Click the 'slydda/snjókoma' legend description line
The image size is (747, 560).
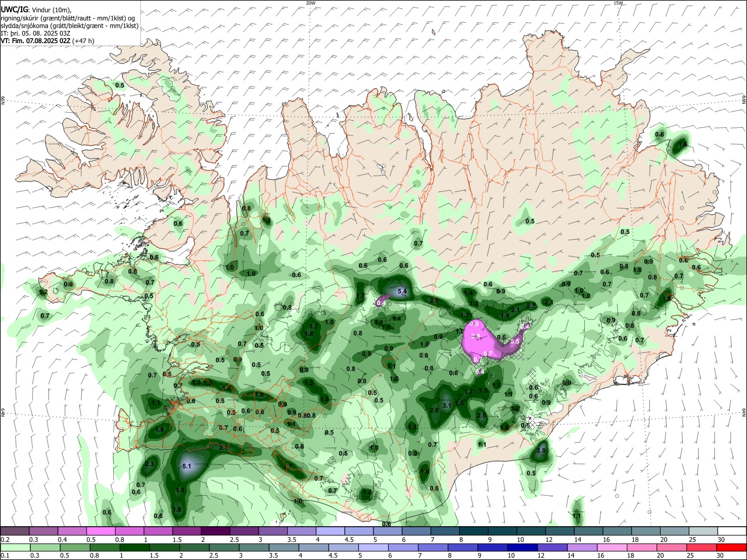click(69, 26)
